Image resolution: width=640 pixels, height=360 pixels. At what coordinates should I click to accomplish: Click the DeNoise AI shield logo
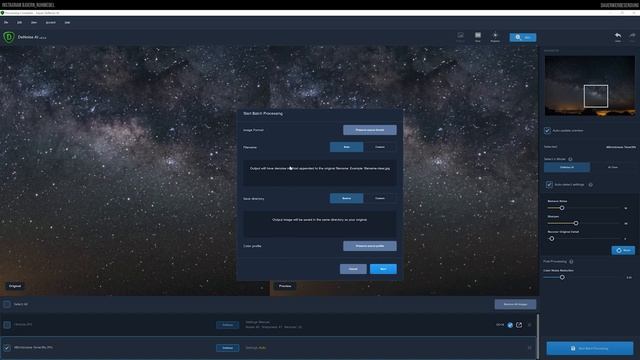9,37
